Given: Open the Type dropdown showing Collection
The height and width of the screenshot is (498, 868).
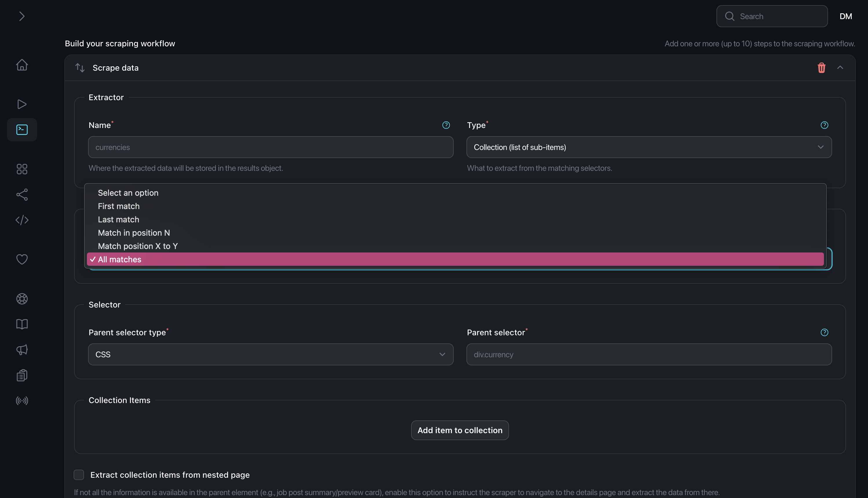Looking at the screenshot, I should 649,147.
